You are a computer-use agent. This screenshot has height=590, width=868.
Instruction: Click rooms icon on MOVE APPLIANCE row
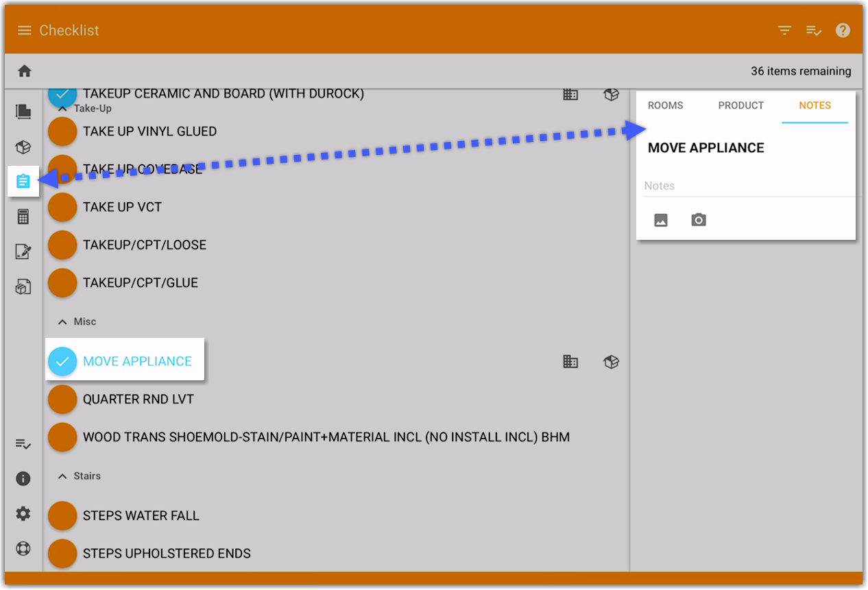pos(570,361)
